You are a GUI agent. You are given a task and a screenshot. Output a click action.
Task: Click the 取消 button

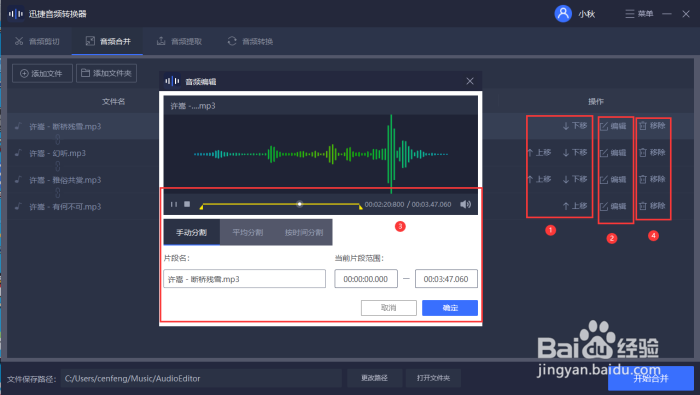(x=388, y=308)
